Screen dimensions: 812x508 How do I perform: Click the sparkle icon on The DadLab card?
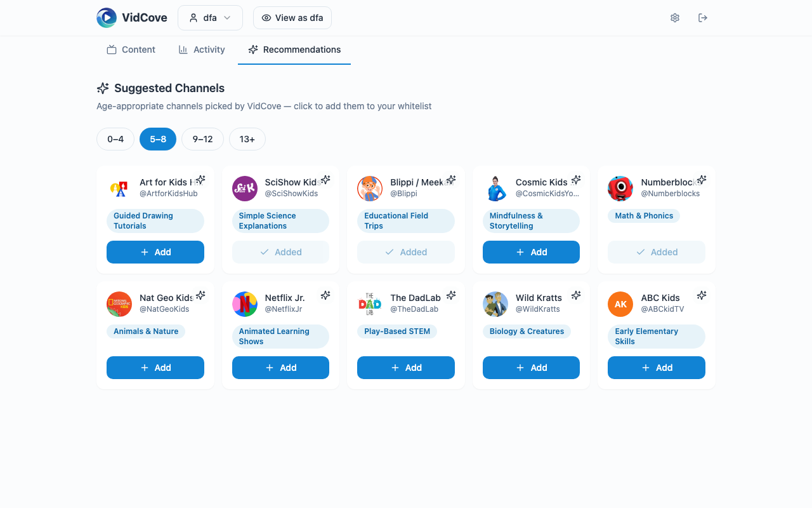point(451,295)
